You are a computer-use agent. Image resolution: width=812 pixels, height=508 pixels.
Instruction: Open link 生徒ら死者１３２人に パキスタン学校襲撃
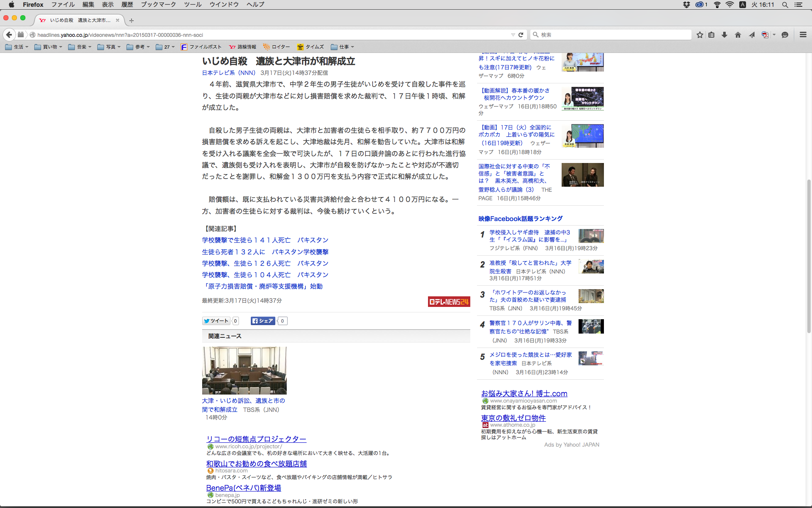tap(265, 252)
